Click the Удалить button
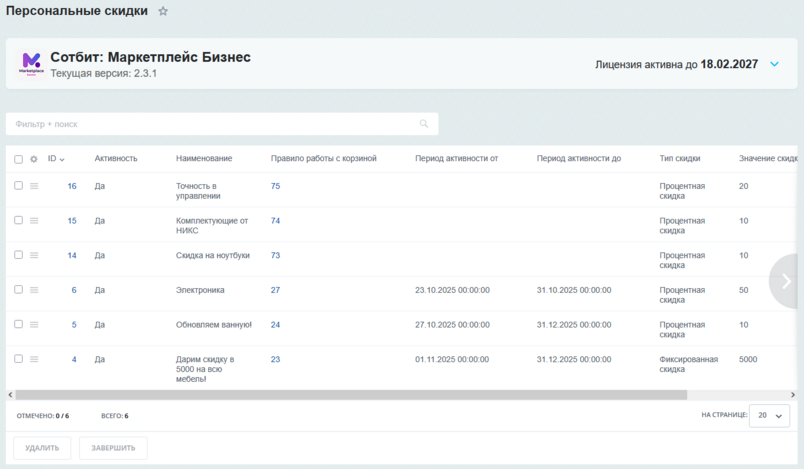Viewport: 804px width, 469px height. [42, 448]
